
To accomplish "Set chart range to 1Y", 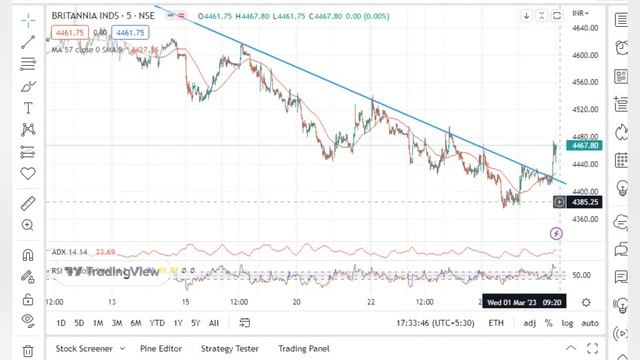I will click(x=178, y=323).
